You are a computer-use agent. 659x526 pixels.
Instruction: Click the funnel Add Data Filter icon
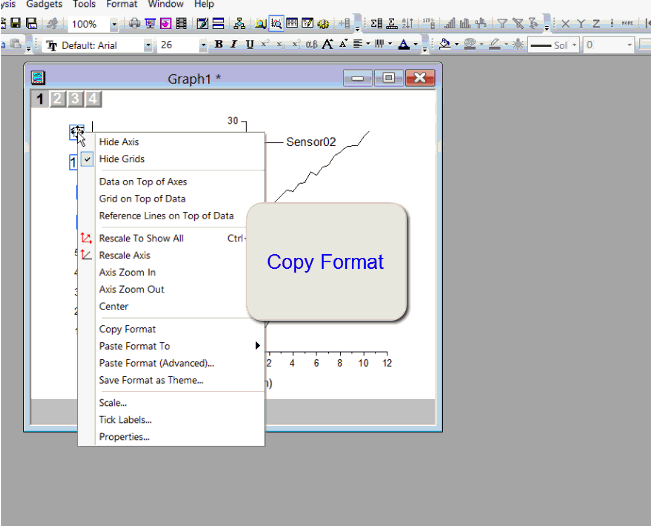(x=502, y=23)
